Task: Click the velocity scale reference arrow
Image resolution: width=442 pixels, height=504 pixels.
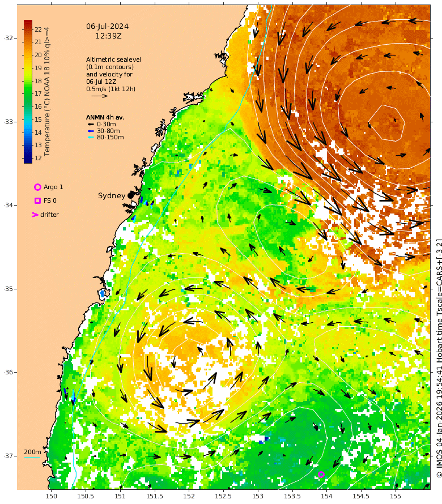Action: [99, 96]
